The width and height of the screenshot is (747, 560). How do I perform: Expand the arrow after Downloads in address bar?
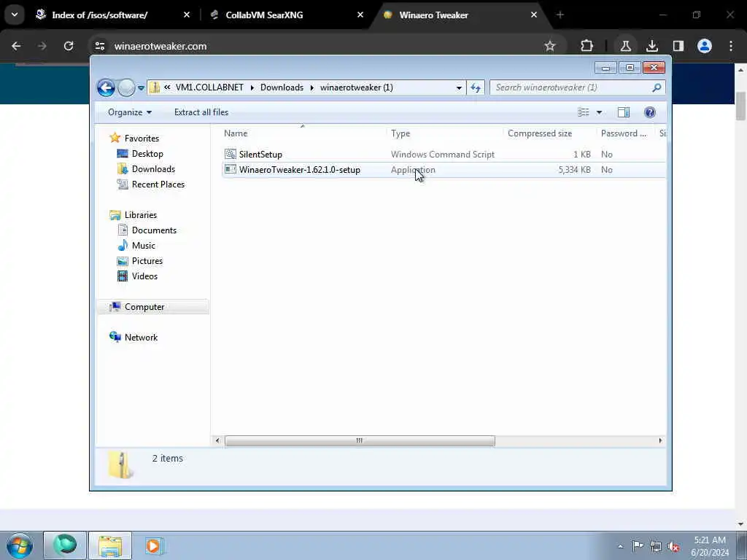[312, 87]
